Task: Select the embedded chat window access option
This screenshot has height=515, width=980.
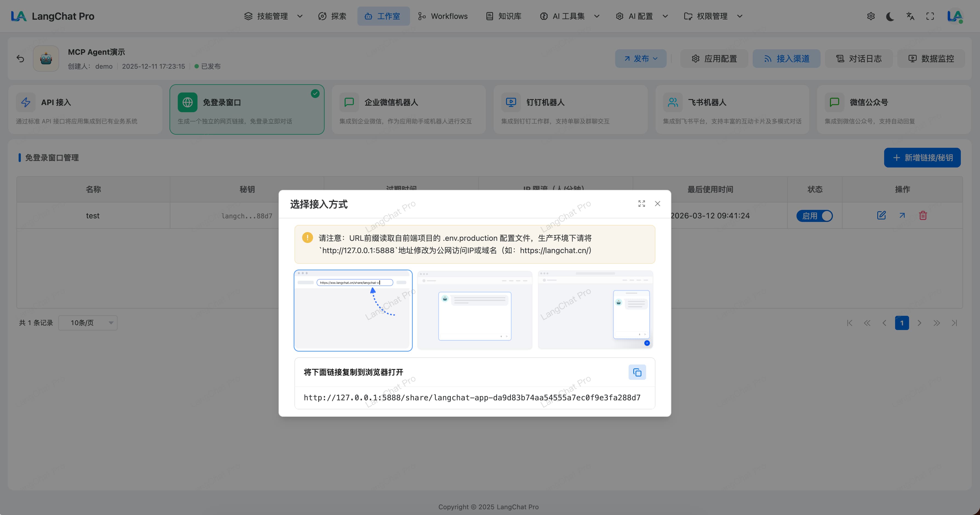Action: 474,310
